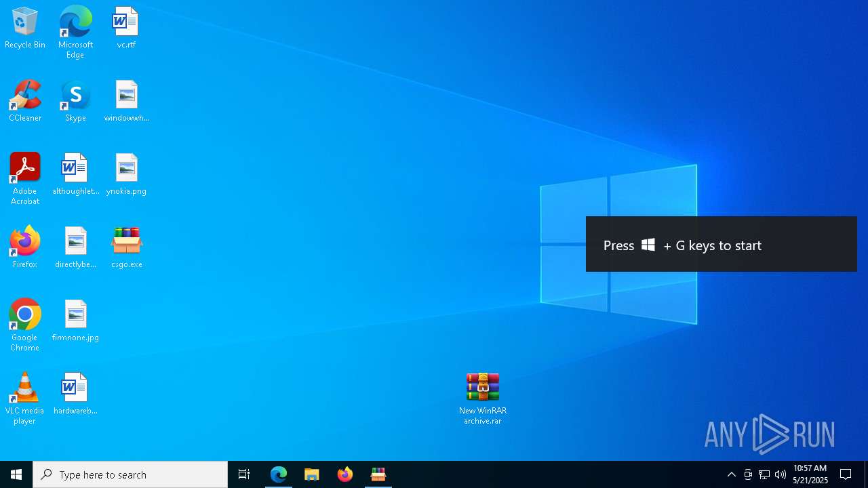Image resolution: width=868 pixels, height=488 pixels.
Task: Select the firmnone.jpg image file
Action: click(x=75, y=321)
